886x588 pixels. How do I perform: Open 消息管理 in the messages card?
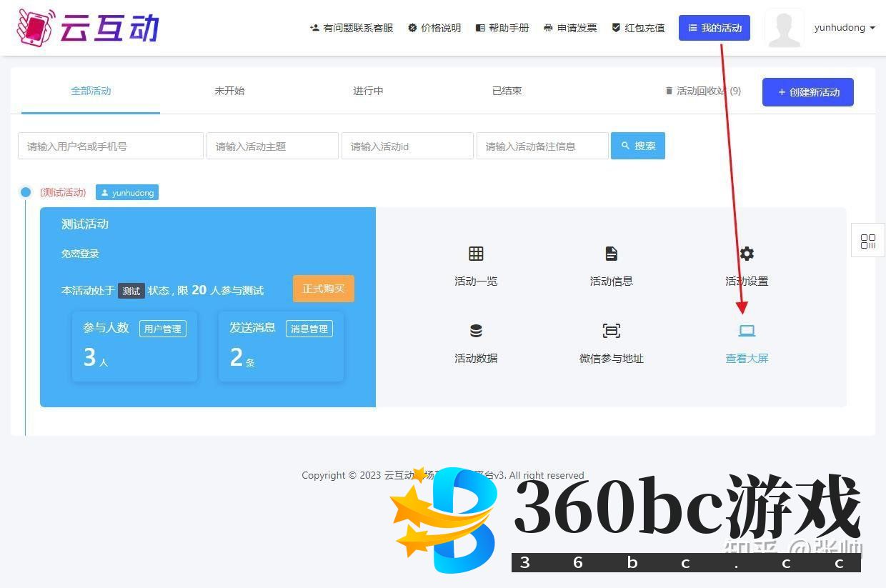309,329
